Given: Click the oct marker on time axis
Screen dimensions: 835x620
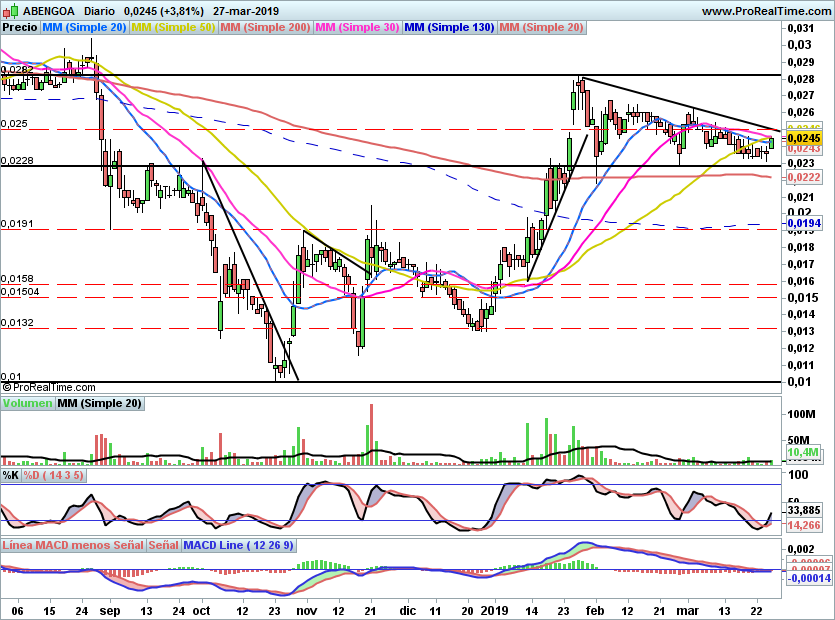Looking at the screenshot, I should [x=201, y=610].
